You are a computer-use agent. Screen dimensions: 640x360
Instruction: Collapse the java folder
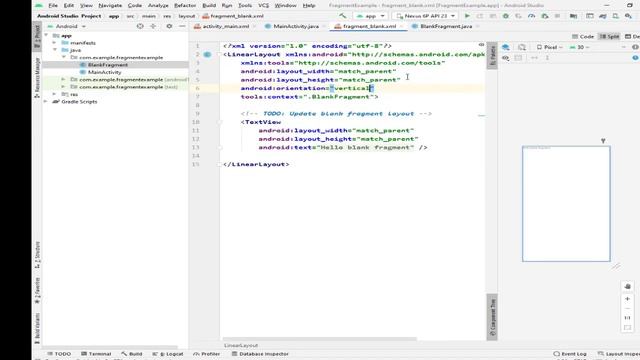click(55, 50)
